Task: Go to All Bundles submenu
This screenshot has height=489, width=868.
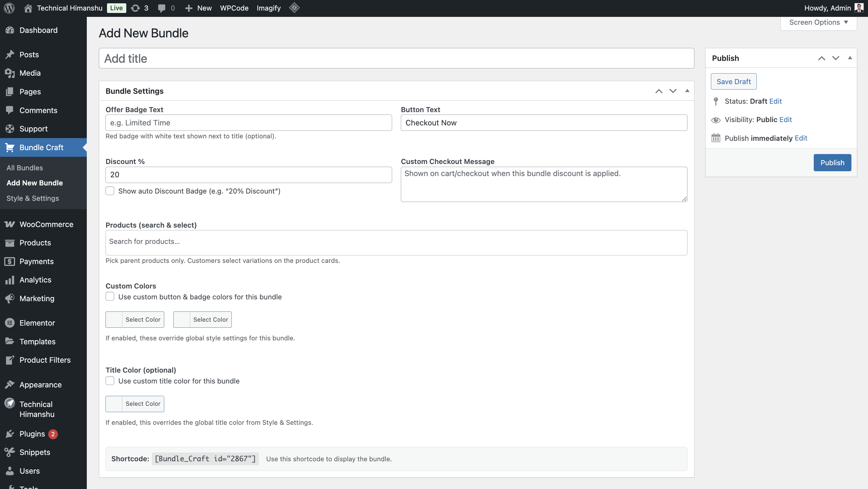Action: 25,168
